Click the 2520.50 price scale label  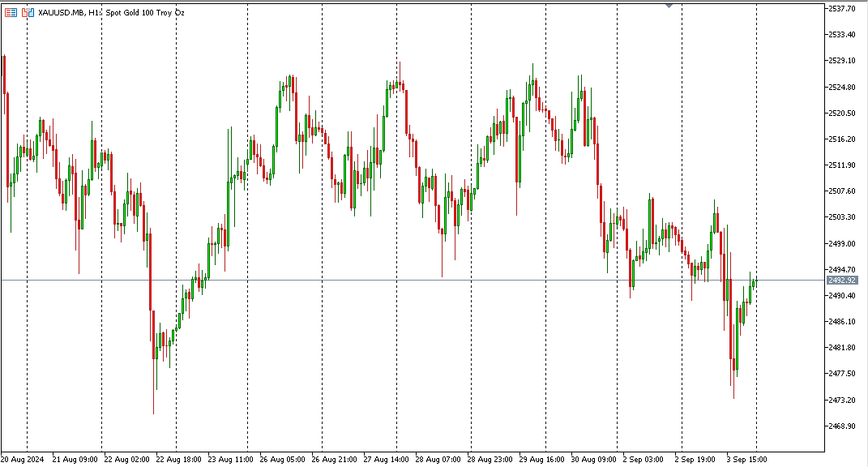pos(841,113)
